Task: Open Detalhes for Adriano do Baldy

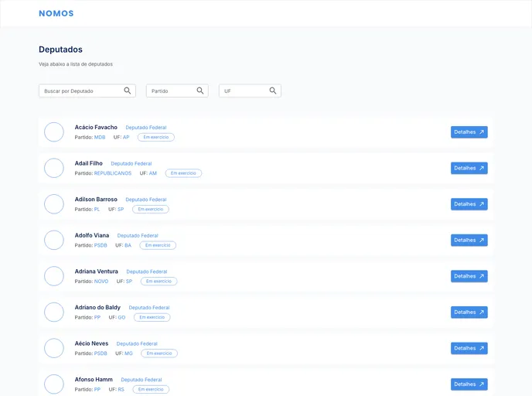Action: (x=469, y=312)
